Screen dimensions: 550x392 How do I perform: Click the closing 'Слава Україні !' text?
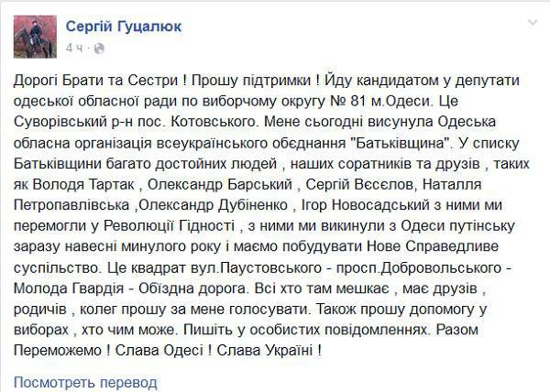point(269,351)
